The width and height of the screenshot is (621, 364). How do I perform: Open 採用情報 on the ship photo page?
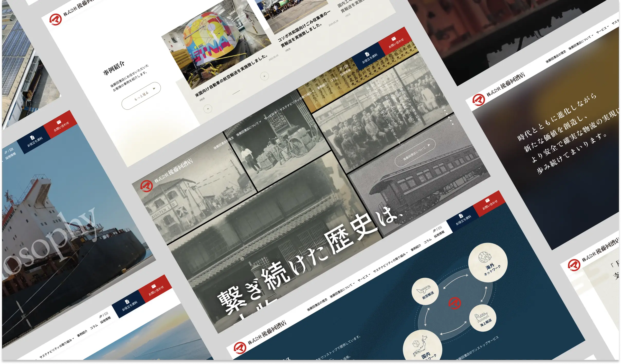(x=11, y=156)
